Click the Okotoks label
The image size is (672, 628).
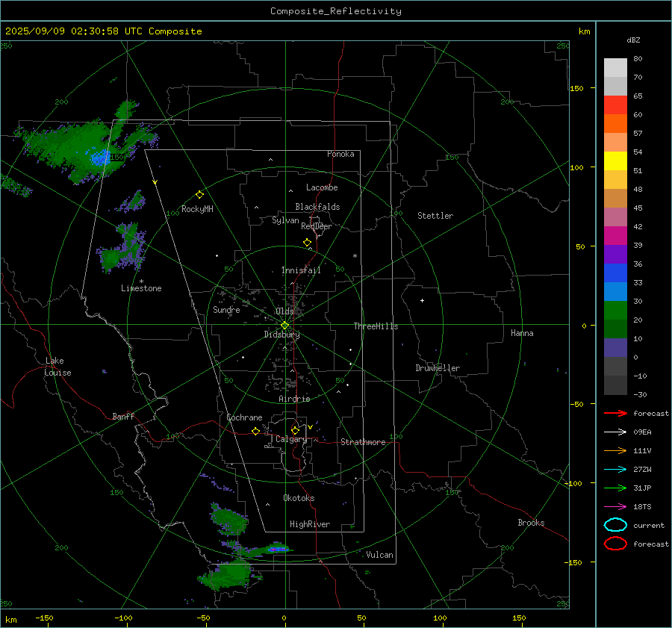[x=299, y=498]
